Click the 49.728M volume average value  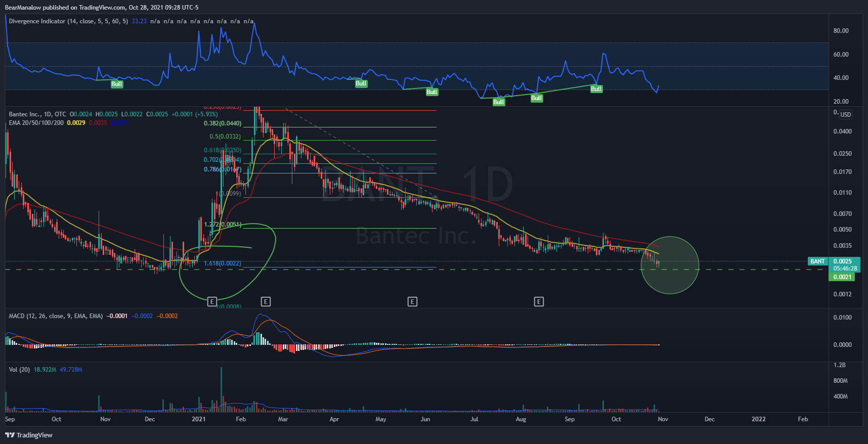click(x=71, y=370)
